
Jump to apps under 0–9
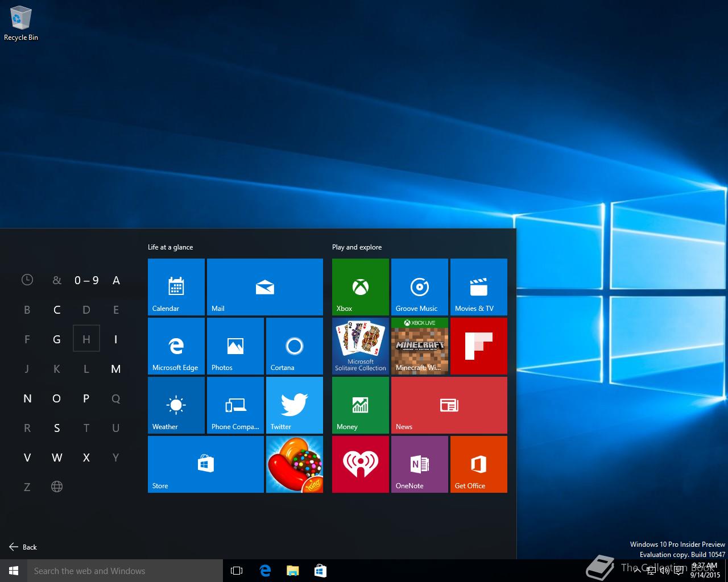(x=86, y=280)
